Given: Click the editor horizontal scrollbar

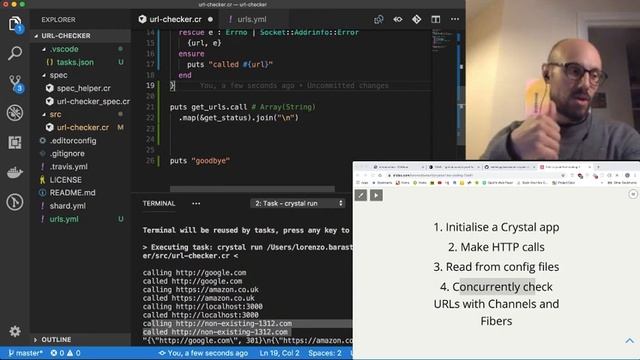Looking at the screenshot, I should click(x=252, y=189).
